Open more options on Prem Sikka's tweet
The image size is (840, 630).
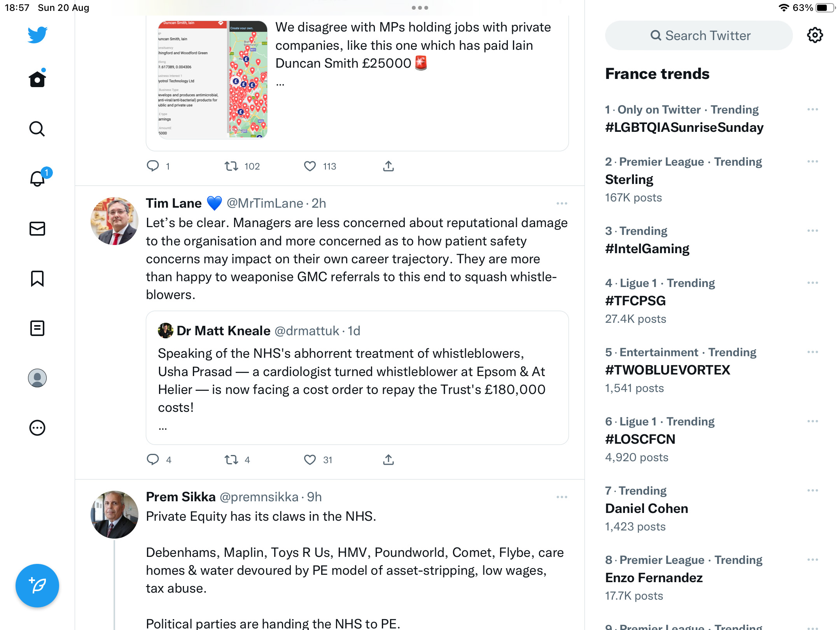[x=562, y=497]
